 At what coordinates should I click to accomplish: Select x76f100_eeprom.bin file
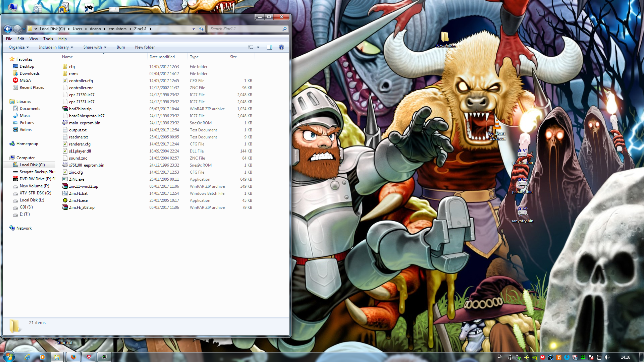pos(87,165)
